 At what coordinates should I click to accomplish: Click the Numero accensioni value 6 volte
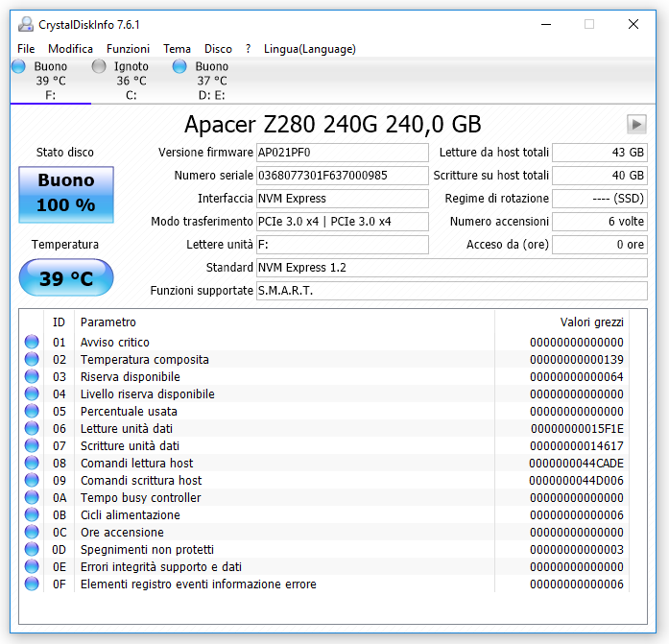(x=600, y=222)
